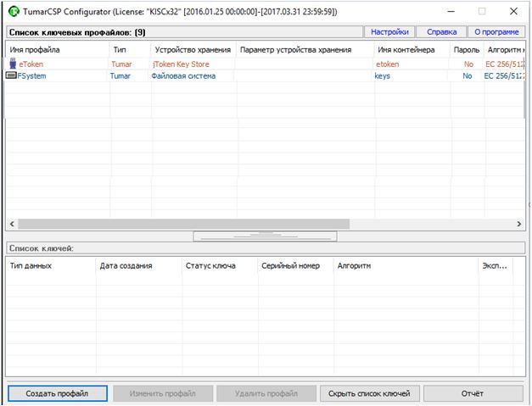The width and height of the screenshot is (532, 406).
Task: Click the Дата создания column header
Action: point(126,265)
